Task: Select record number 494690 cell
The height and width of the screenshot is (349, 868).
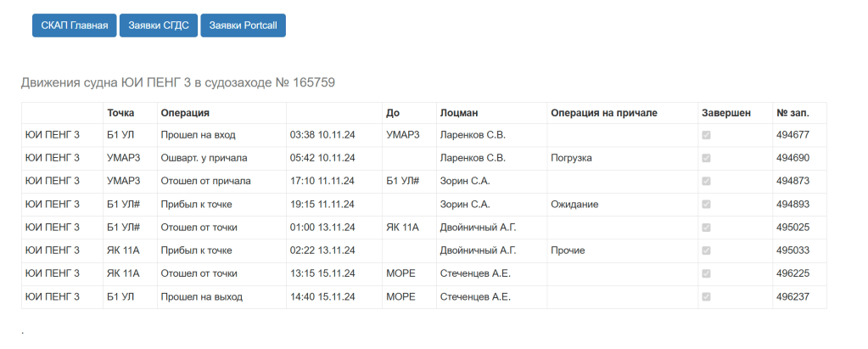Action: [x=792, y=158]
